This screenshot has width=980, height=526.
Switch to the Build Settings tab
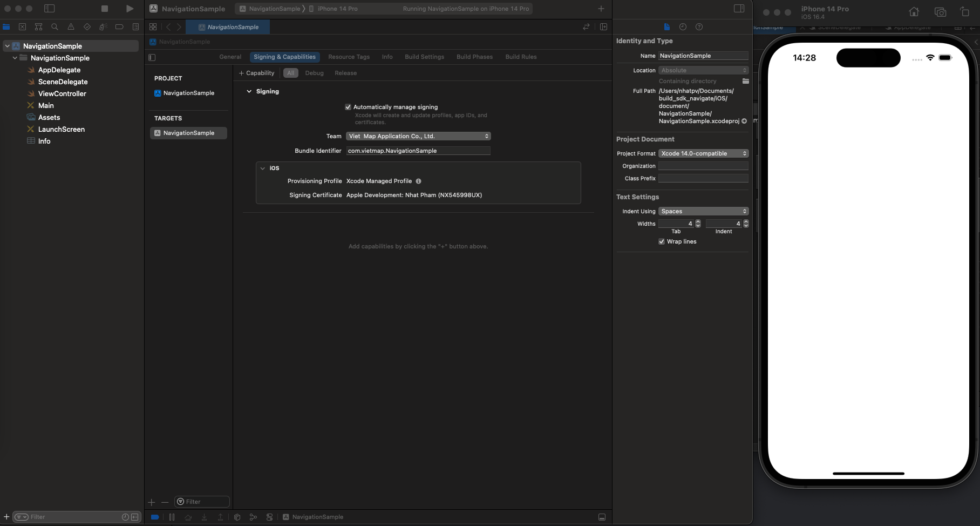(x=425, y=57)
